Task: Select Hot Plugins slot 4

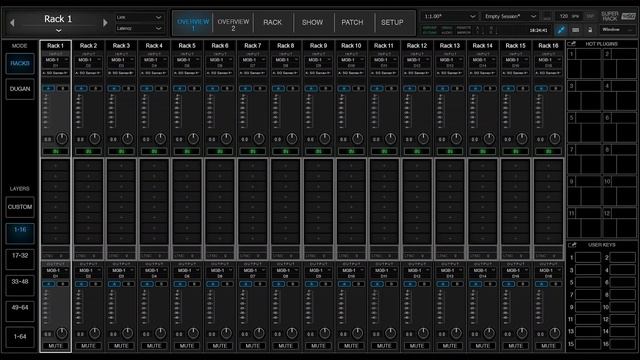Action: pyautogui.click(x=620, y=96)
